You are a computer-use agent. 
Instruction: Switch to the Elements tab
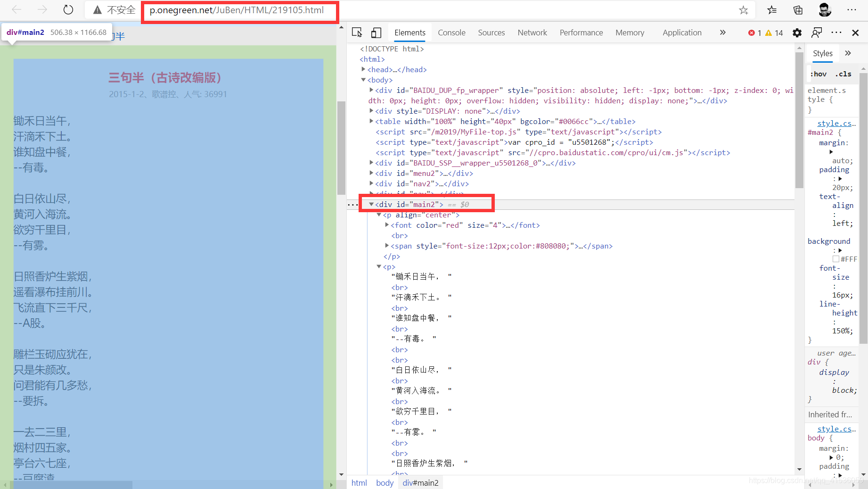coord(409,33)
